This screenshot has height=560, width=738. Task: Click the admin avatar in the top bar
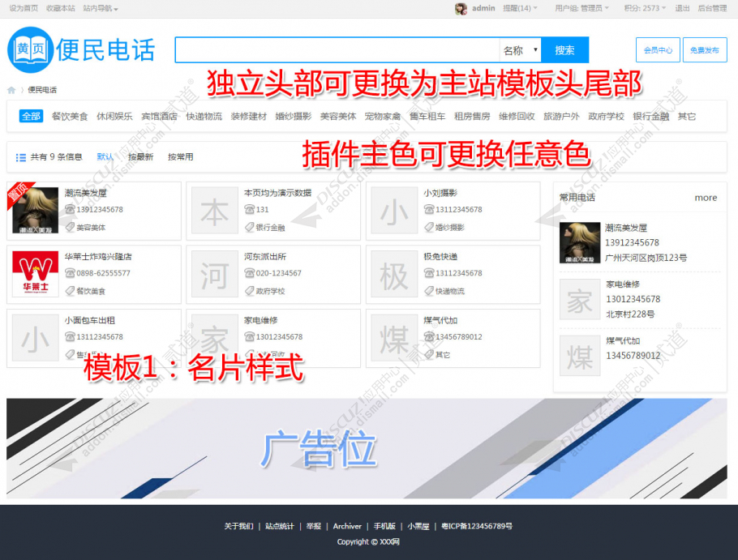(461, 9)
